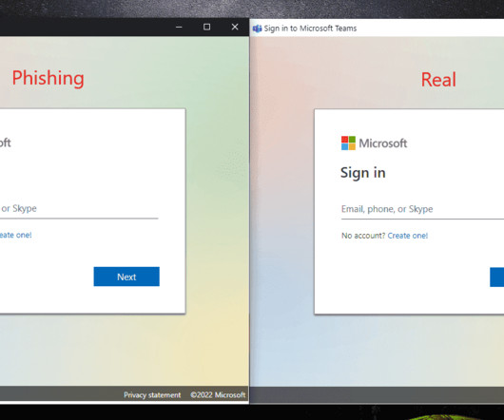Image resolution: width=504 pixels, height=420 pixels.
Task: Click Teams icon in real window title bar
Action: coord(257,29)
